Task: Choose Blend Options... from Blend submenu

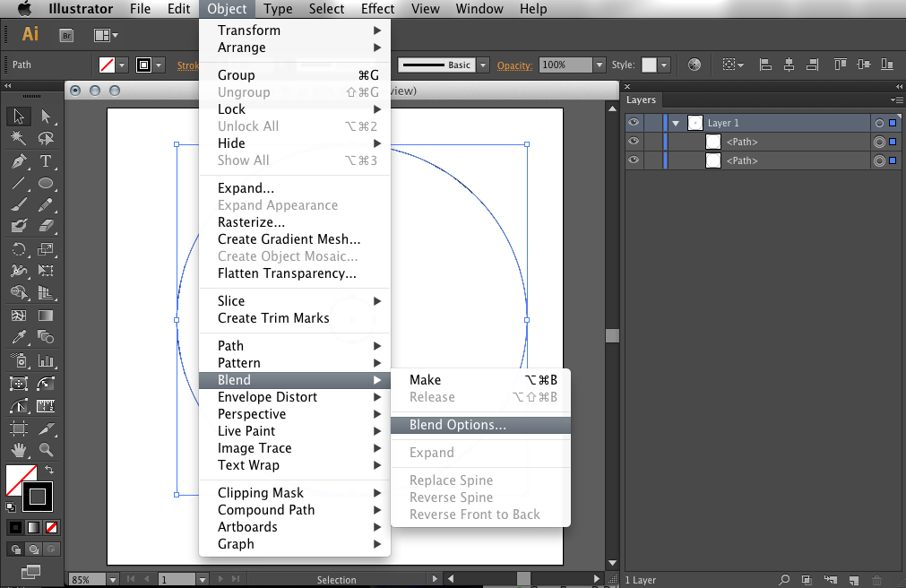Action: pyautogui.click(x=480, y=425)
